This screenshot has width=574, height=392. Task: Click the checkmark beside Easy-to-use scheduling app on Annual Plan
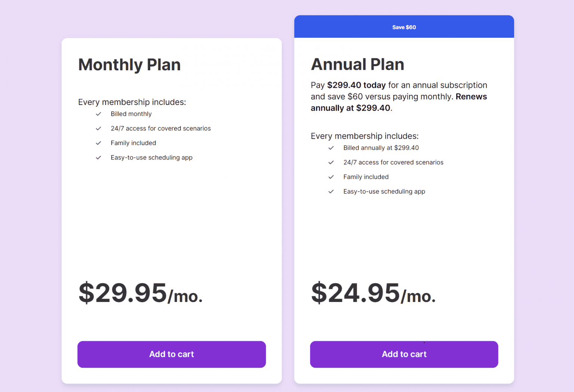point(331,191)
